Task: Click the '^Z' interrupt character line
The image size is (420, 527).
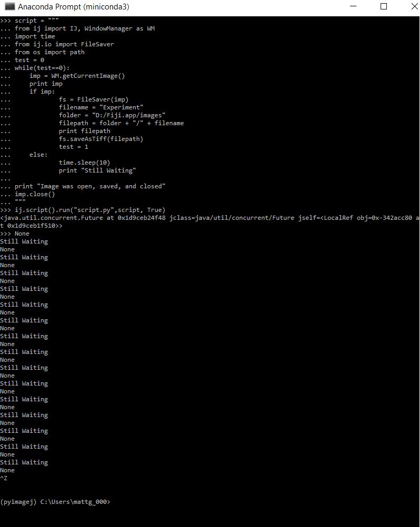Action: 4,478
